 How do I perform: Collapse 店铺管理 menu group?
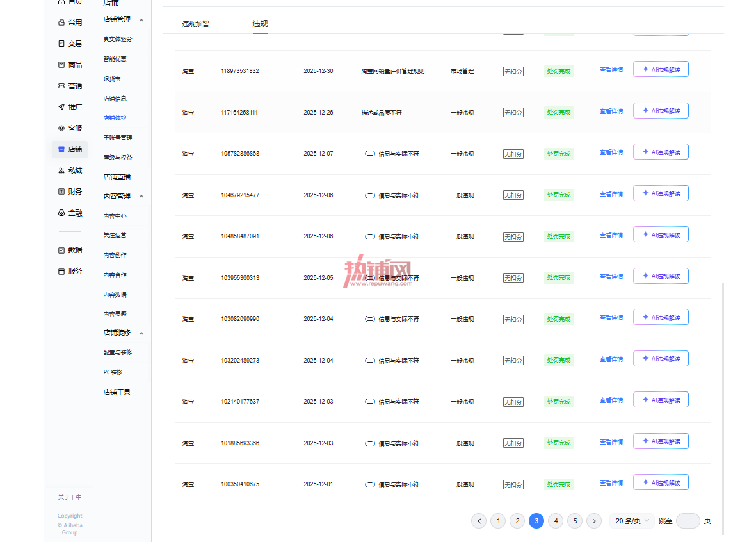[141, 20]
